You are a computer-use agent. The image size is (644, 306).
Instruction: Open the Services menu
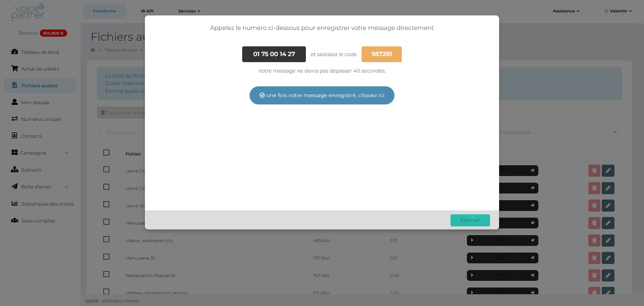click(x=189, y=11)
